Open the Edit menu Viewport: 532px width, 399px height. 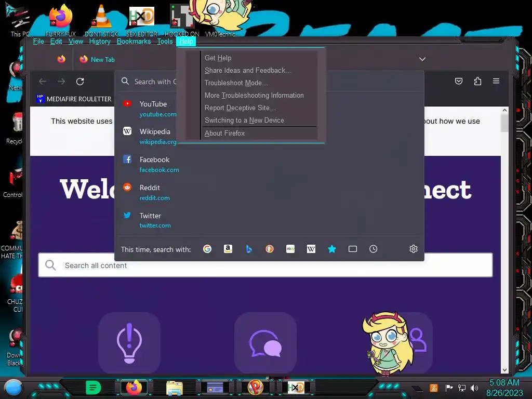(x=56, y=42)
